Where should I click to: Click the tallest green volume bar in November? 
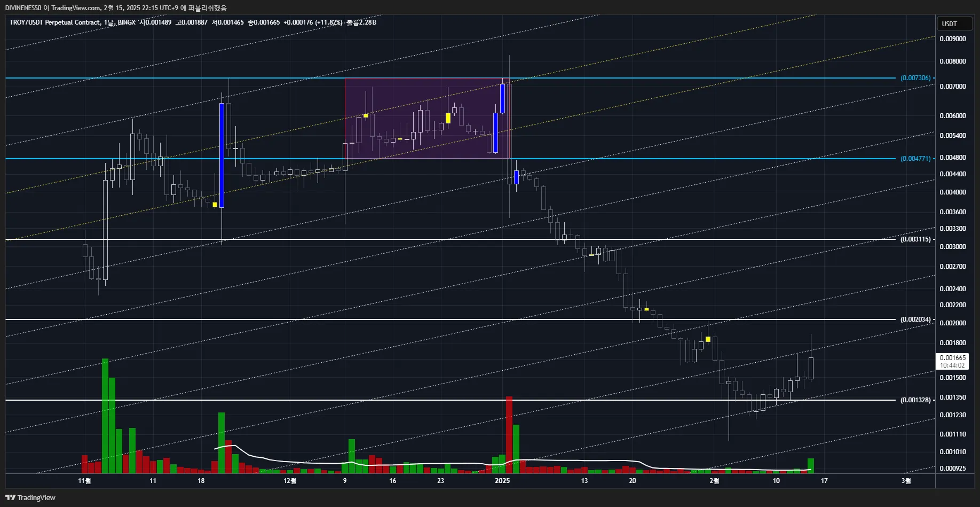click(x=105, y=416)
